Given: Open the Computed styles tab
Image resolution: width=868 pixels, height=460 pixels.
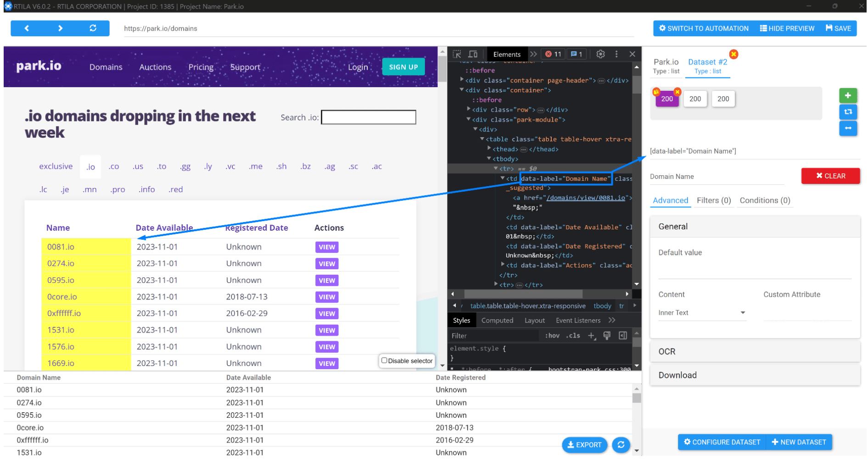Looking at the screenshot, I should point(497,321).
